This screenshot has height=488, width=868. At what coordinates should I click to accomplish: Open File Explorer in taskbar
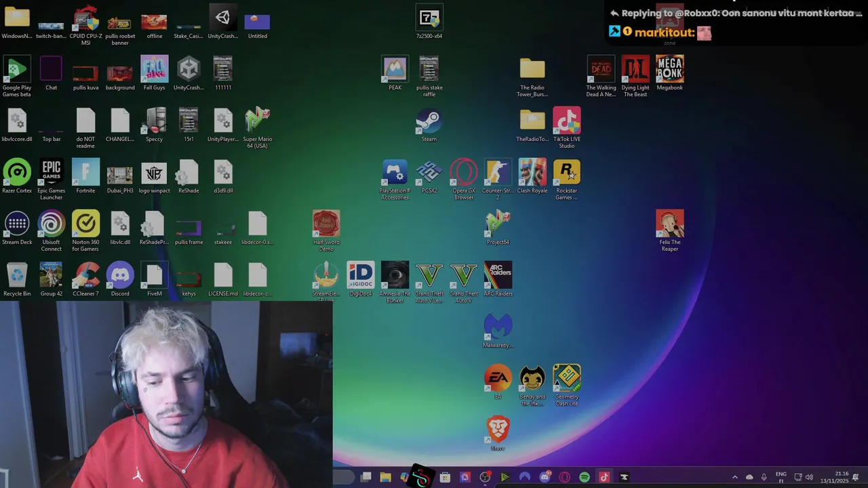tap(385, 477)
